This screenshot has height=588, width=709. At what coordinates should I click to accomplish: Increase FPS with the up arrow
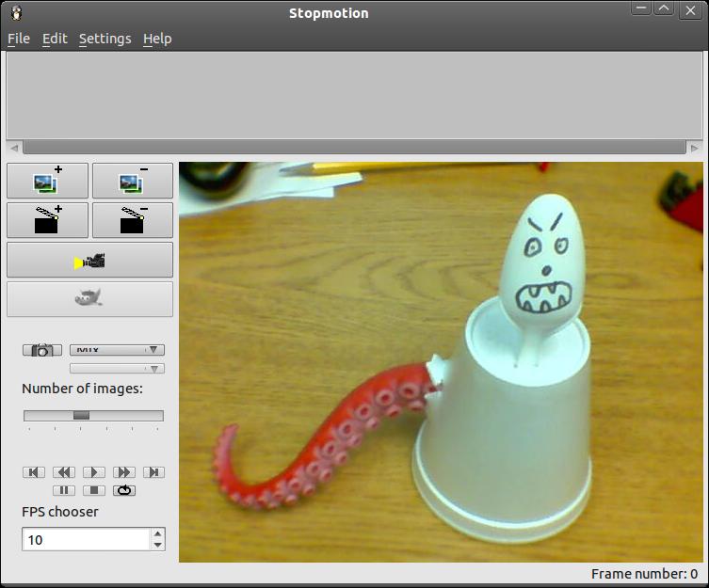[157, 533]
